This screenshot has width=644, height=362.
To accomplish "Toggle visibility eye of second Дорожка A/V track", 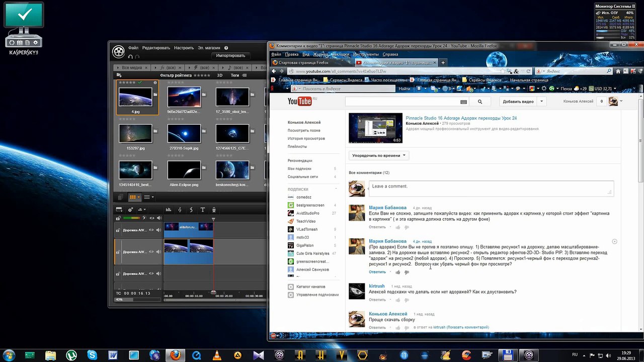I will click(152, 251).
